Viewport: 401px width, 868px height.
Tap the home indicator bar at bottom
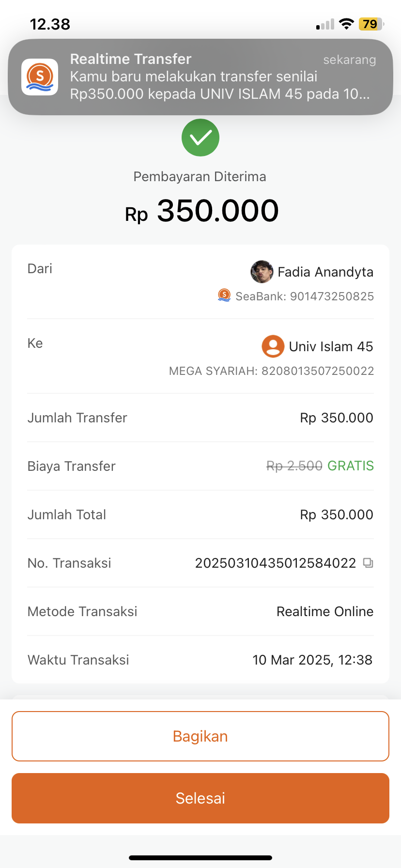pyautogui.click(x=200, y=858)
